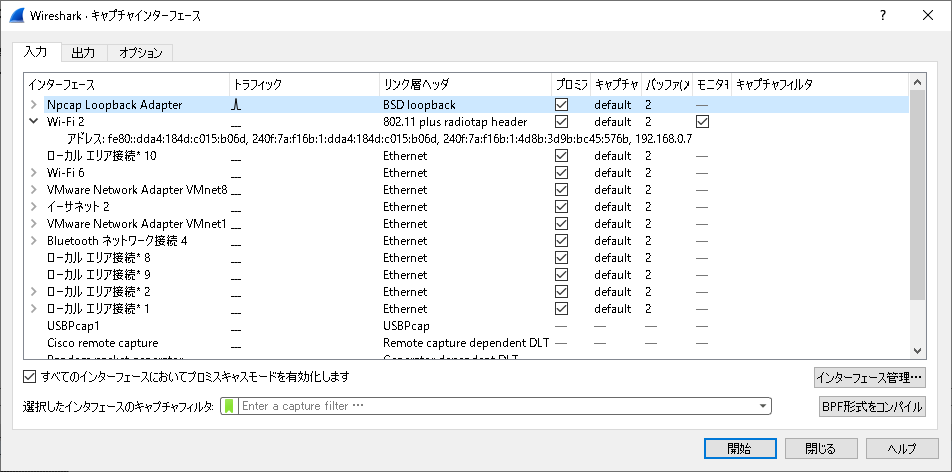Toggle promiscuous checkbox for Bluetooth ネットワーク接続 4
This screenshot has height=472, width=952.
tap(562, 241)
